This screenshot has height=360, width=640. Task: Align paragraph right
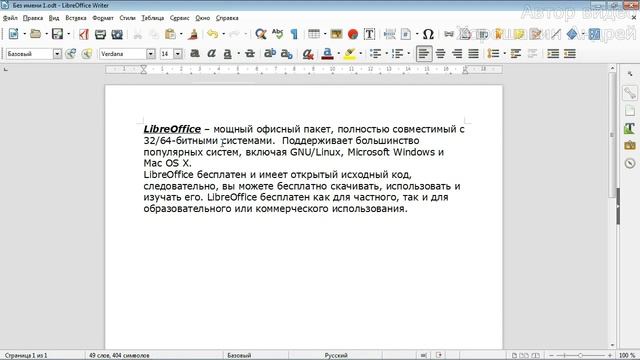click(457, 54)
